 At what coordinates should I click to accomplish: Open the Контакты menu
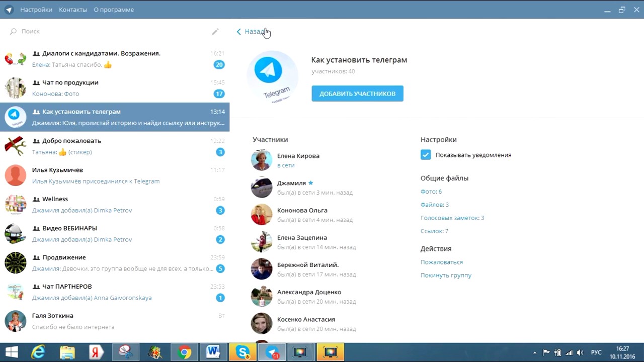coord(73,10)
